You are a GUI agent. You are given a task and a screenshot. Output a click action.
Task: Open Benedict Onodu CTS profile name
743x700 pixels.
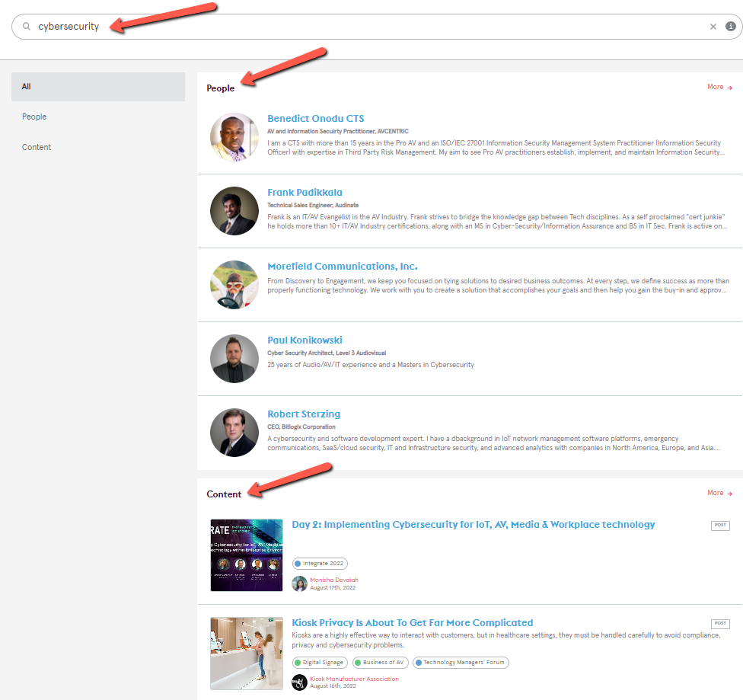click(315, 119)
